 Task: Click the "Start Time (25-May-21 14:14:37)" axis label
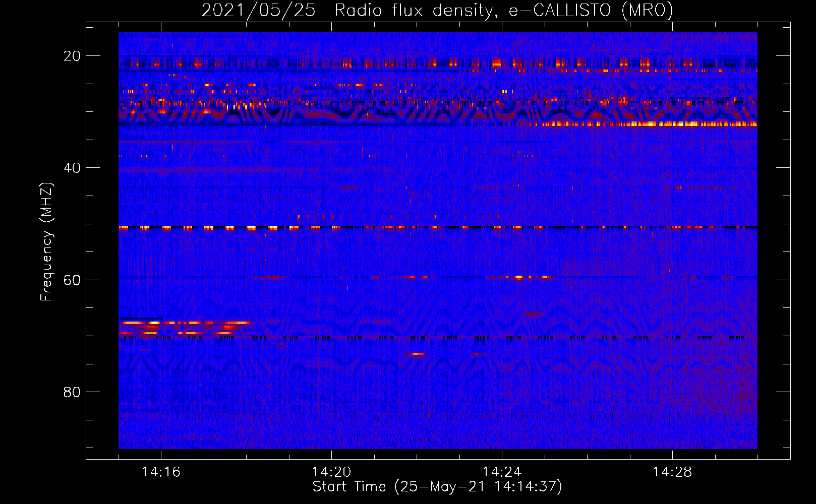pos(437,487)
